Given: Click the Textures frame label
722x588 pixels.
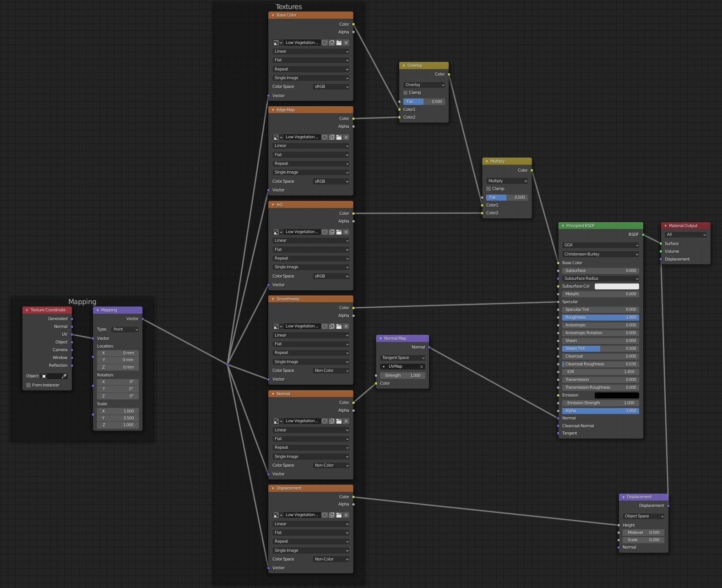Looking at the screenshot, I should click(288, 6).
